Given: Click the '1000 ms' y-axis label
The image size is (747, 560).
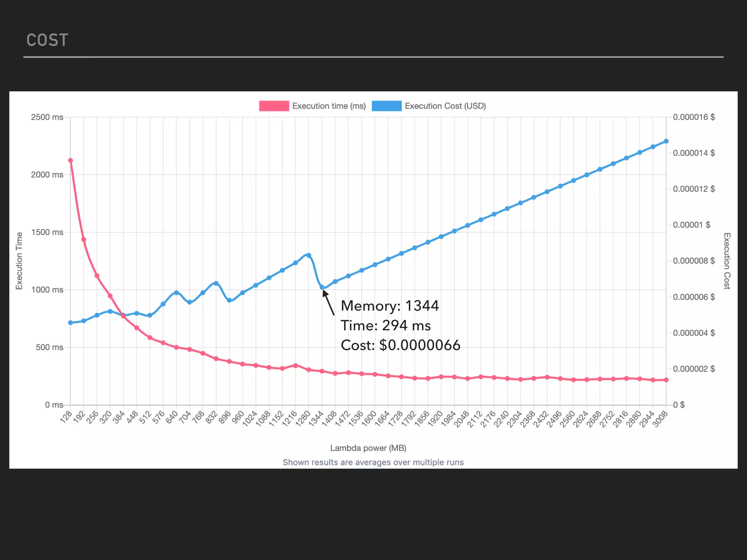Looking at the screenshot, I should click(x=47, y=290).
